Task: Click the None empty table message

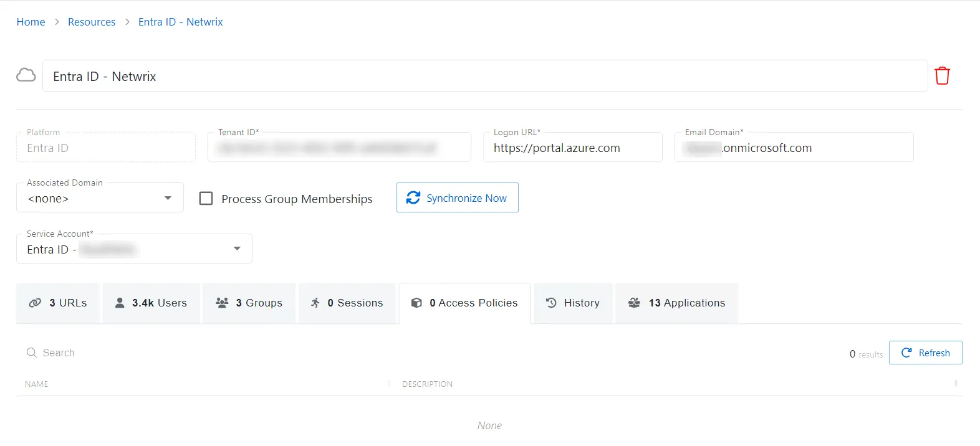Action: click(489, 425)
